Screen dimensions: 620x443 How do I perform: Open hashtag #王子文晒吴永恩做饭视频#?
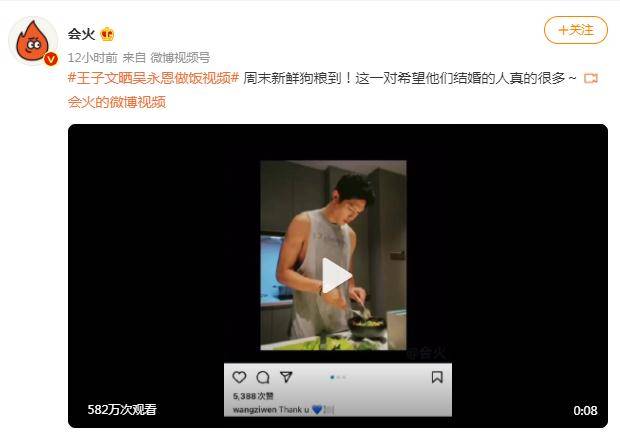(x=153, y=78)
